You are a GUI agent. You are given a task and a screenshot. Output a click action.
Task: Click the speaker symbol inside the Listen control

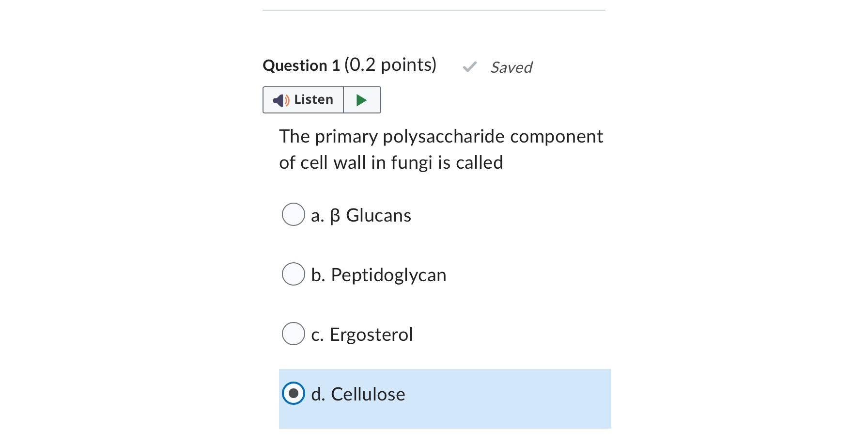pyautogui.click(x=281, y=100)
